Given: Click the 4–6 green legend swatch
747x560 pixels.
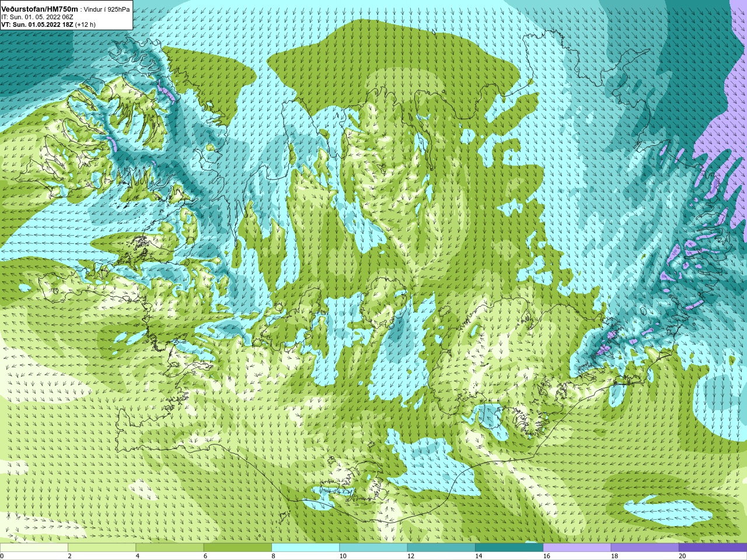Looking at the screenshot, I should (170, 548).
